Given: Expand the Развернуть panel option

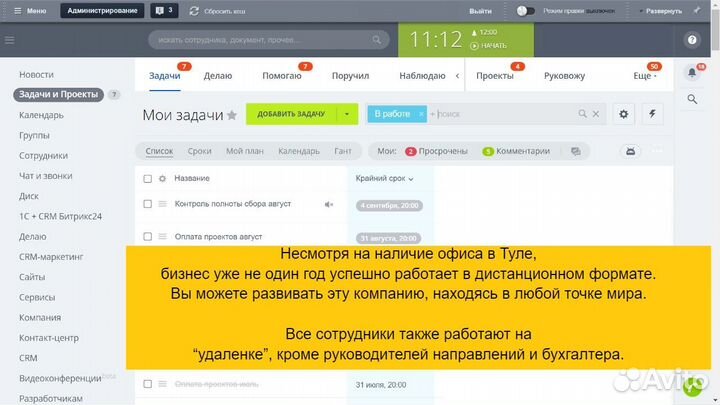Looking at the screenshot, I should pyautogui.click(x=661, y=11).
